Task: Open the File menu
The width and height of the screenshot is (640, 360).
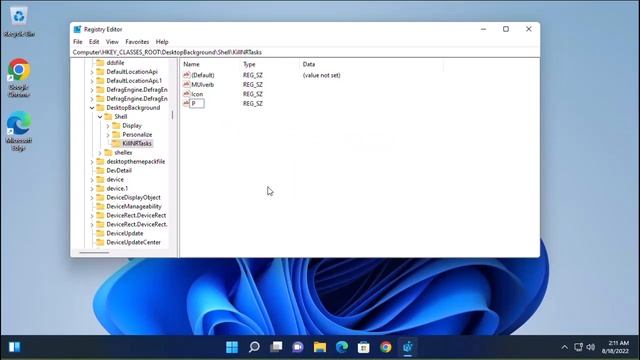Action: 78,42
